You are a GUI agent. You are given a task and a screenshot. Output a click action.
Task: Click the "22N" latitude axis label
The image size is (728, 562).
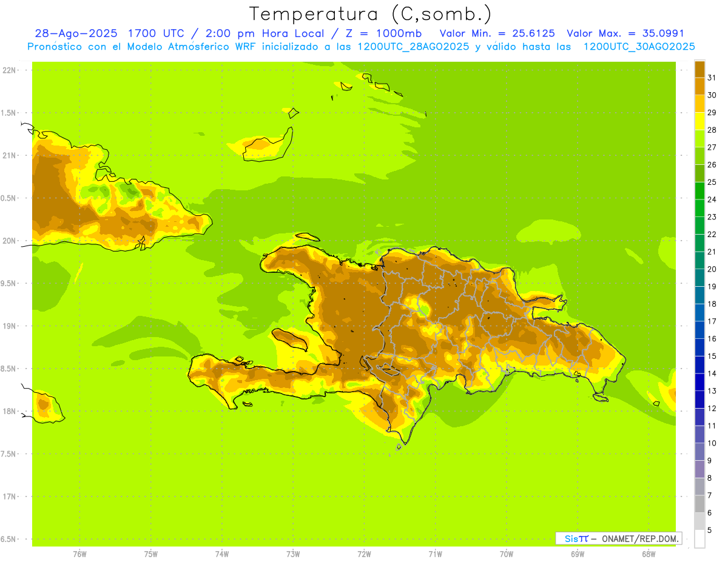click(x=10, y=70)
